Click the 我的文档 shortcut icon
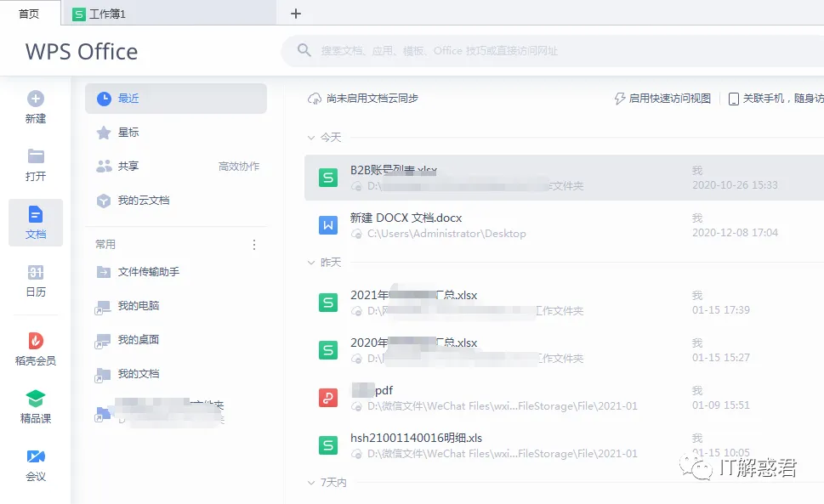Screen dimensions: 824x504 point(103,376)
